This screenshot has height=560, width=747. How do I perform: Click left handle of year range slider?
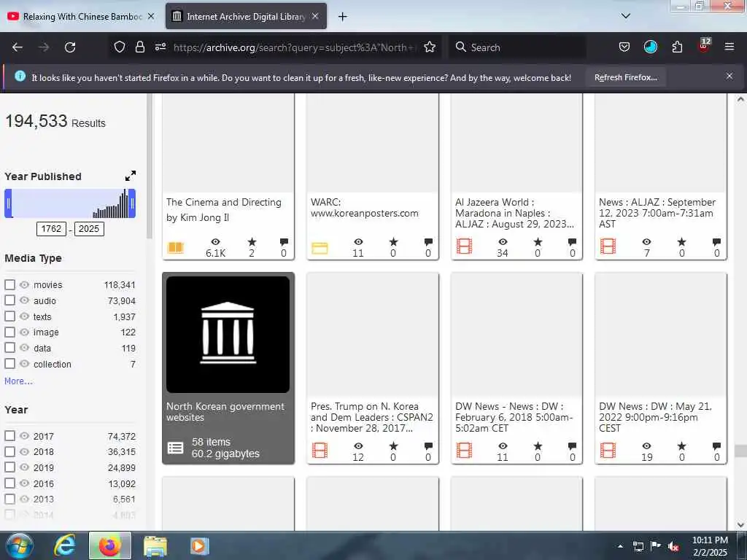pos(8,203)
